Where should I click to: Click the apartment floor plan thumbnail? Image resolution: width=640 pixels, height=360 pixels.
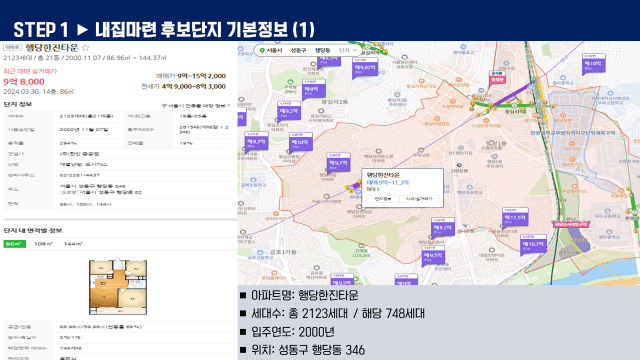point(118,287)
